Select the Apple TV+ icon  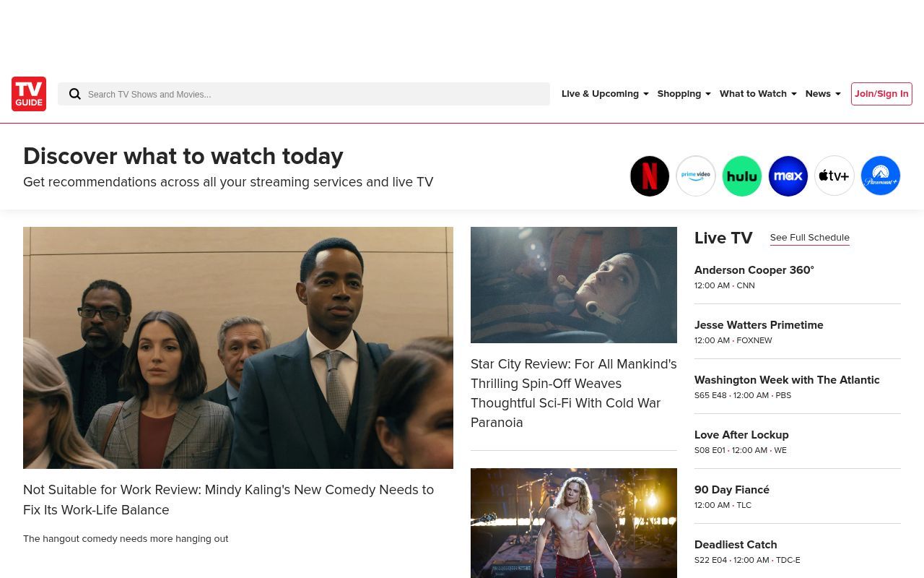point(834,176)
